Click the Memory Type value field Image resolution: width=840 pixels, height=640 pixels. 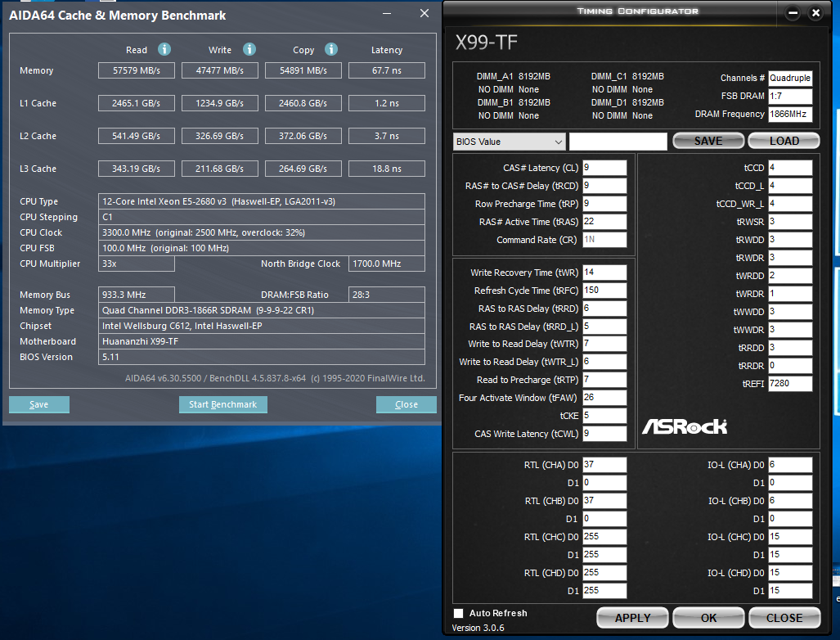click(262, 310)
